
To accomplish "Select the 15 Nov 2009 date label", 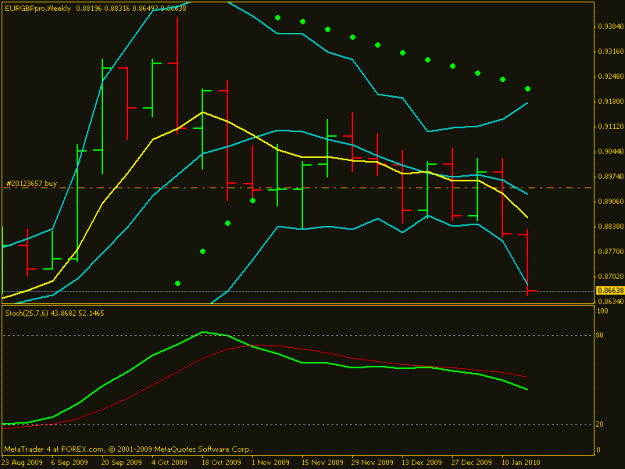I will pyautogui.click(x=322, y=463).
